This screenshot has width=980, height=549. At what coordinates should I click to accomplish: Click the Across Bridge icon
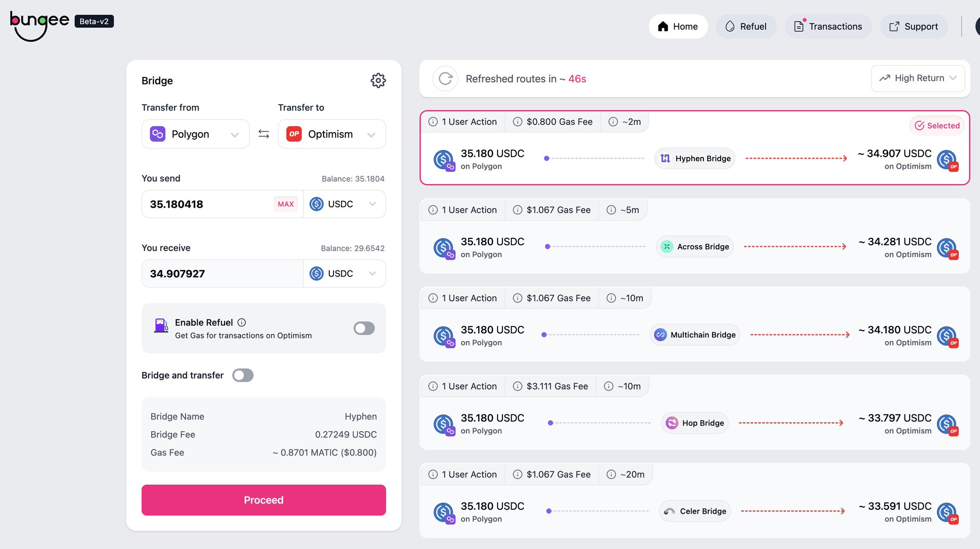point(666,246)
